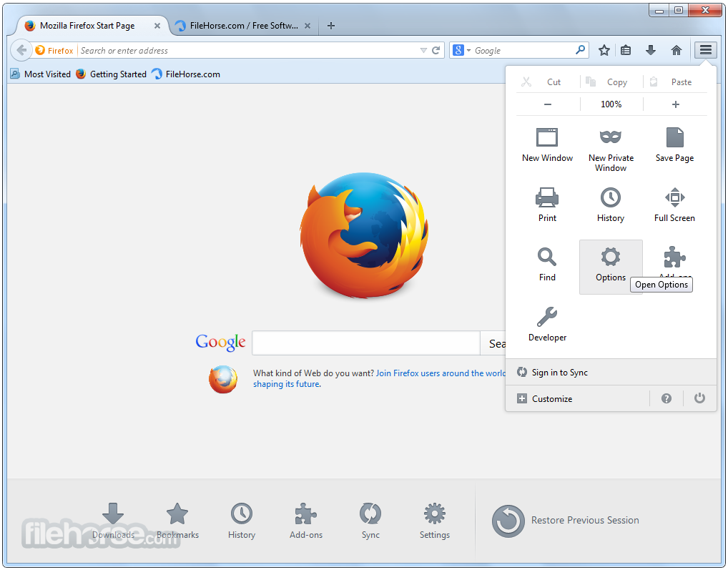Bookmark this page with the star icon
Viewport: 728px width, 570px height.
604,50
